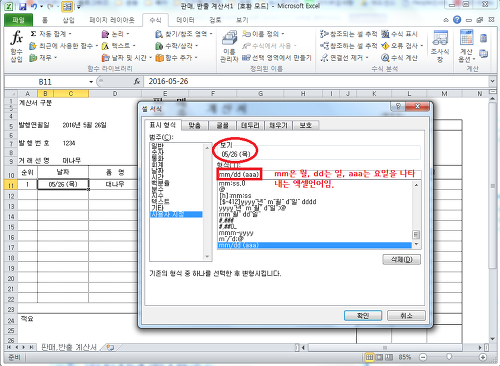Click Evaluate Formula (수식 계산)
The height and width of the screenshot is (366, 500).
point(399,58)
